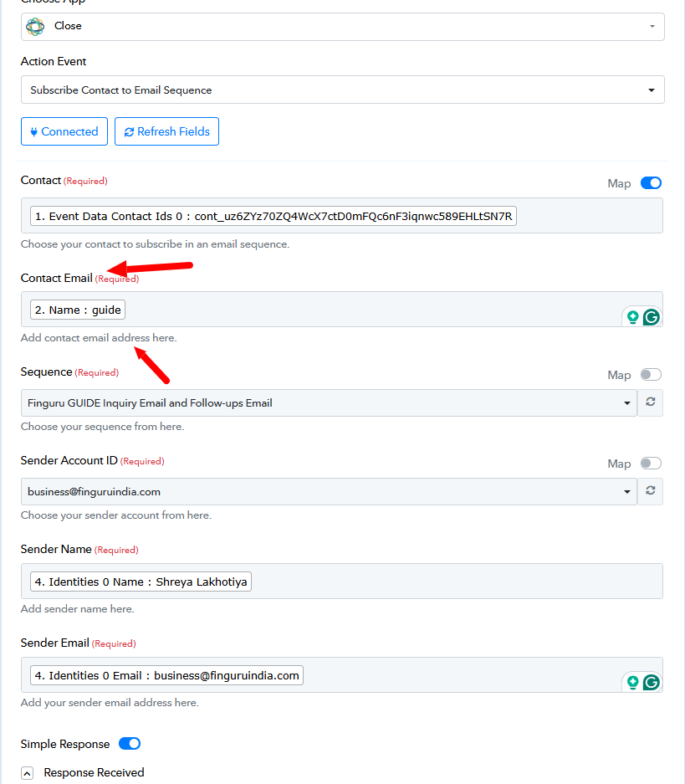This screenshot has height=784, width=685.
Task: Click the refresh icon next to Sender Account ID
Action: tap(650, 490)
